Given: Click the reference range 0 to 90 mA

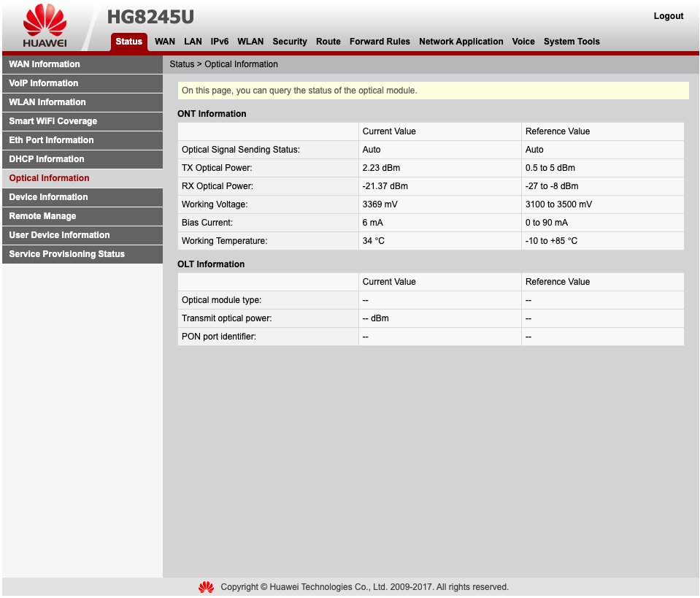Looking at the screenshot, I should point(547,223).
